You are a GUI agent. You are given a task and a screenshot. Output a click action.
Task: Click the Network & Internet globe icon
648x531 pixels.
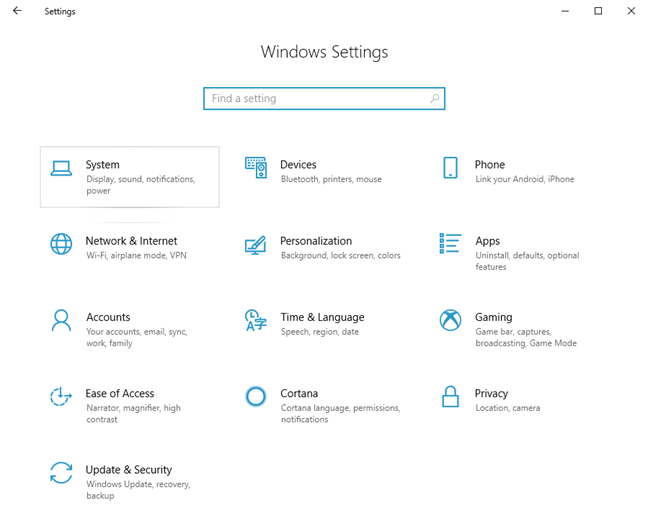(x=61, y=244)
